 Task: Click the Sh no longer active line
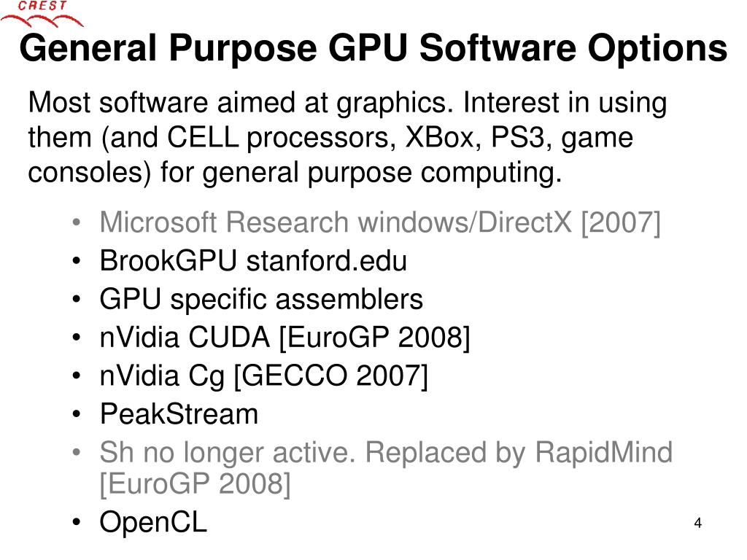coord(386,468)
